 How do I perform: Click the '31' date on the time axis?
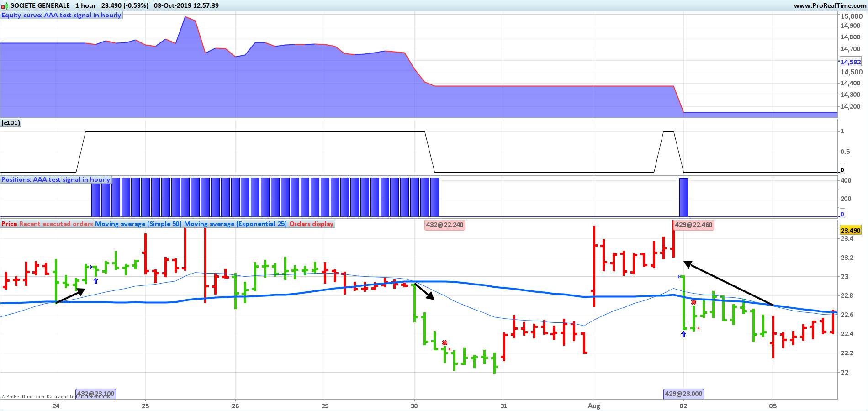[x=504, y=406]
